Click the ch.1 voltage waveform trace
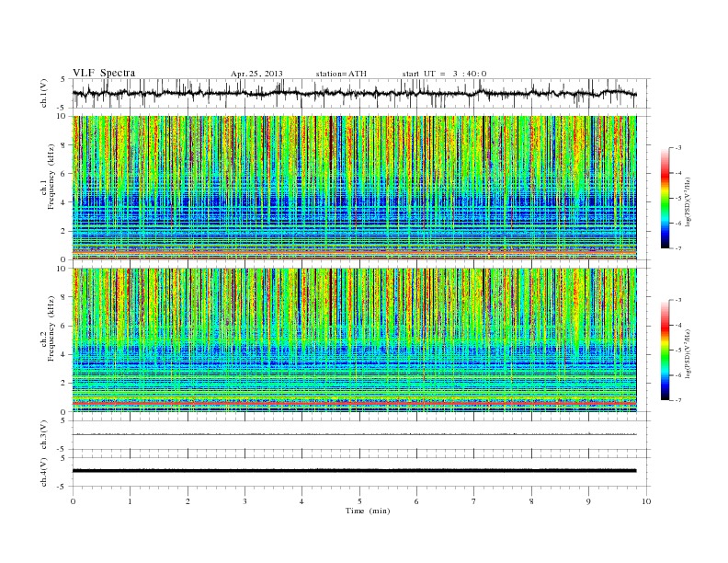 click(354, 93)
